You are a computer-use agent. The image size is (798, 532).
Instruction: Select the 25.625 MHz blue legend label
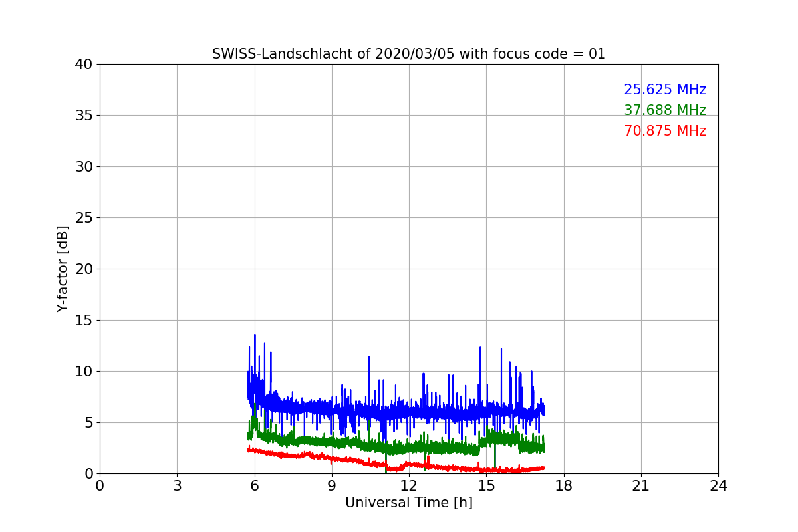(x=665, y=90)
